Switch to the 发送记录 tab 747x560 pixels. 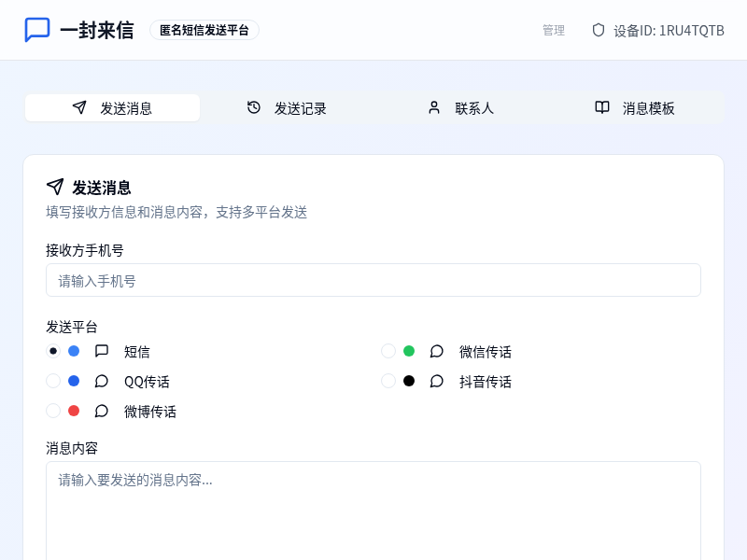click(285, 107)
